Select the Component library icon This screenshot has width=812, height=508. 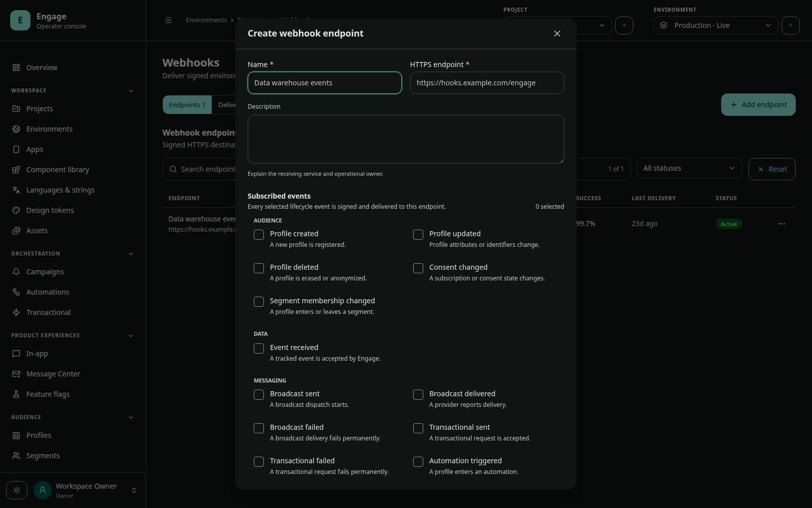pyautogui.click(x=16, y=170)
